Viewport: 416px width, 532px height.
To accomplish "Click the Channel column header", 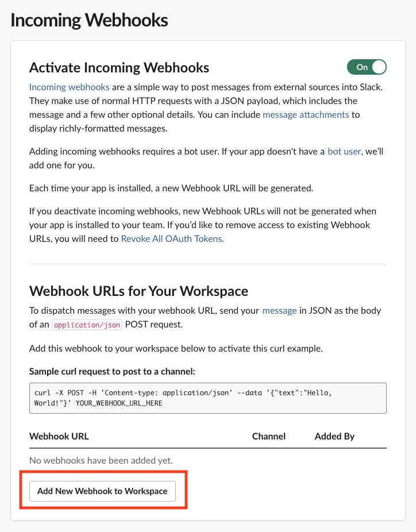I will point(269,436).
